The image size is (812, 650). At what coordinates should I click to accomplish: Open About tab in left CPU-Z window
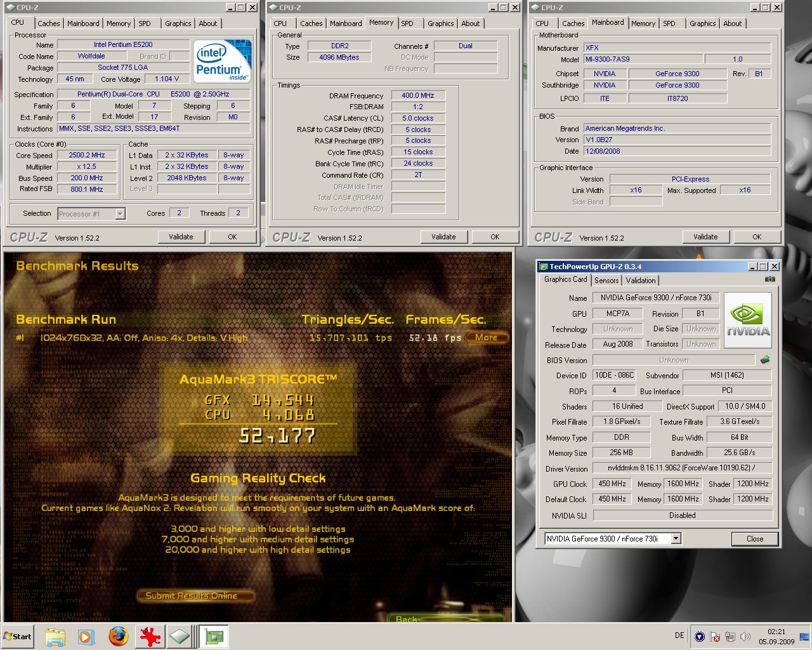(x=208, y=23)
